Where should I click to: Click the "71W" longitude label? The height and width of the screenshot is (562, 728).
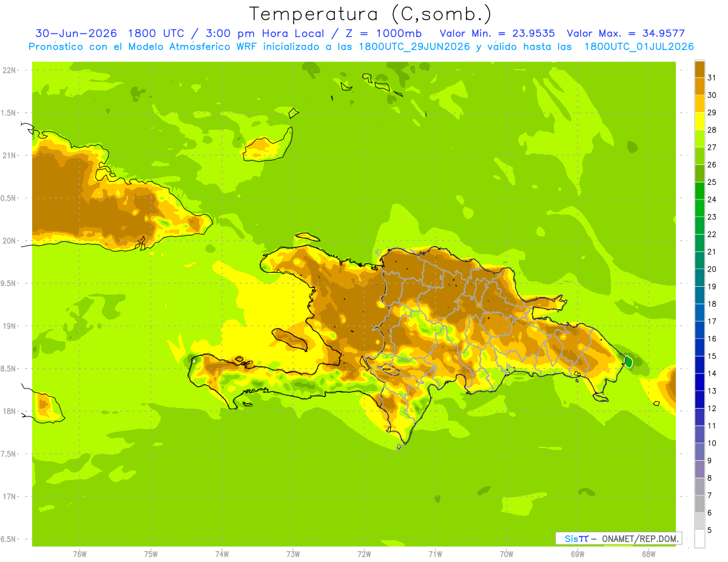pos(435,554)
